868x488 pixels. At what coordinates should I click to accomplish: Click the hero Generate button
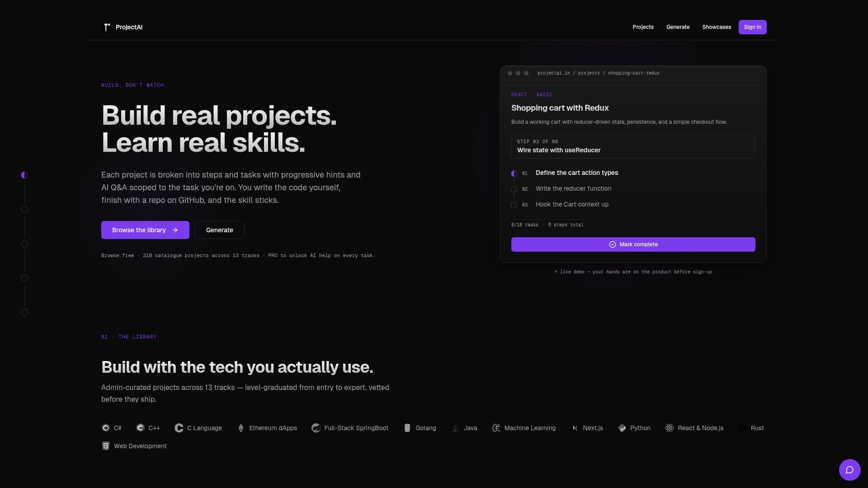coord(220,230)
